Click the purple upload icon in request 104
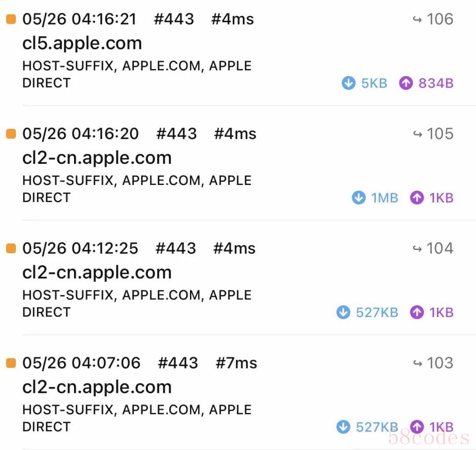This screenshot has height=450, width=476. coord(416,312)
